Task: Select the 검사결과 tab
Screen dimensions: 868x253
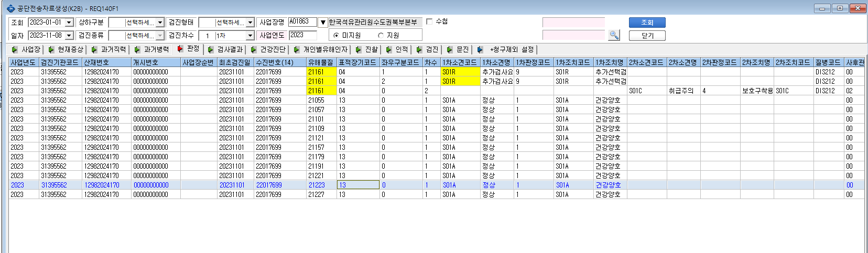Action: tap(225, 49)
